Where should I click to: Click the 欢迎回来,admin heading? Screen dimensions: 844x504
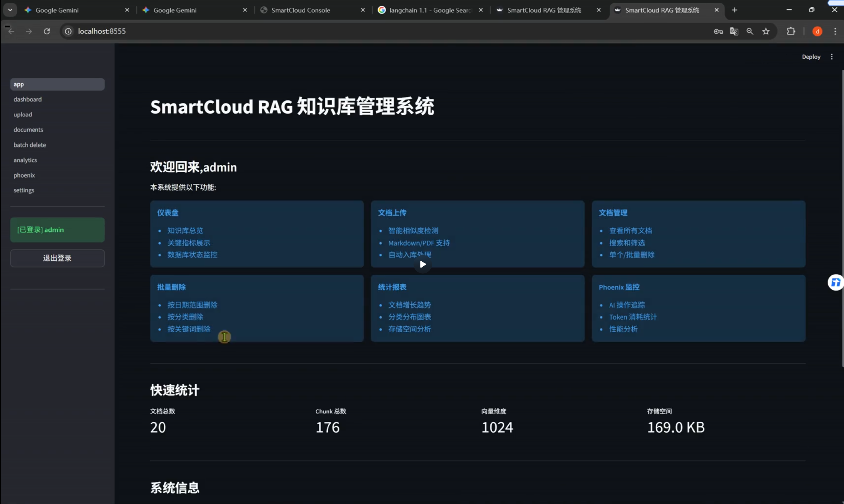tap(193, 167)
